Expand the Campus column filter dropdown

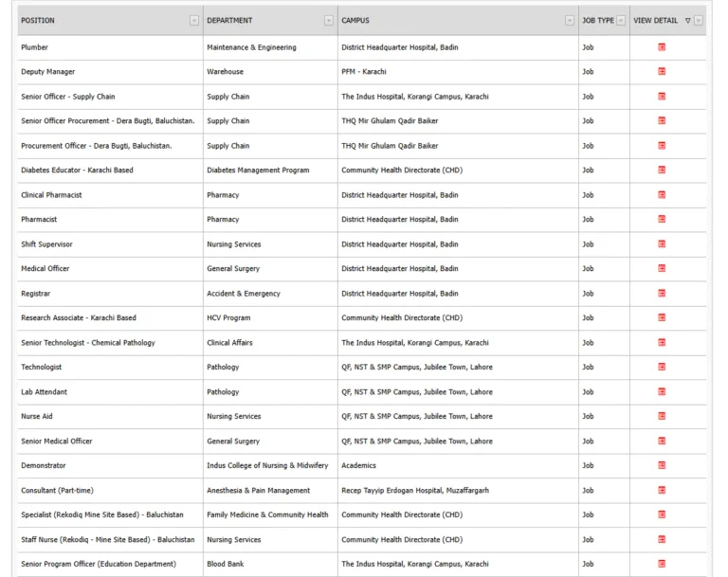click(570, 21)
